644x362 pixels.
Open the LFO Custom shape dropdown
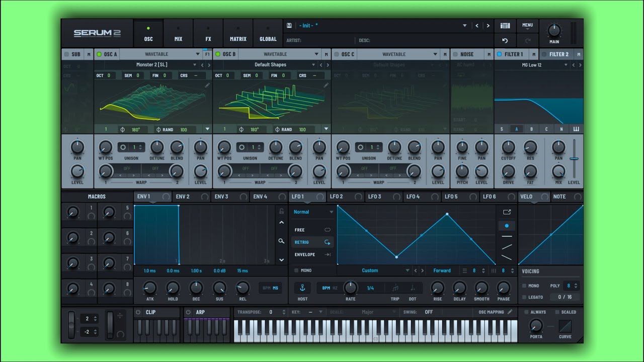coord(374,270)
